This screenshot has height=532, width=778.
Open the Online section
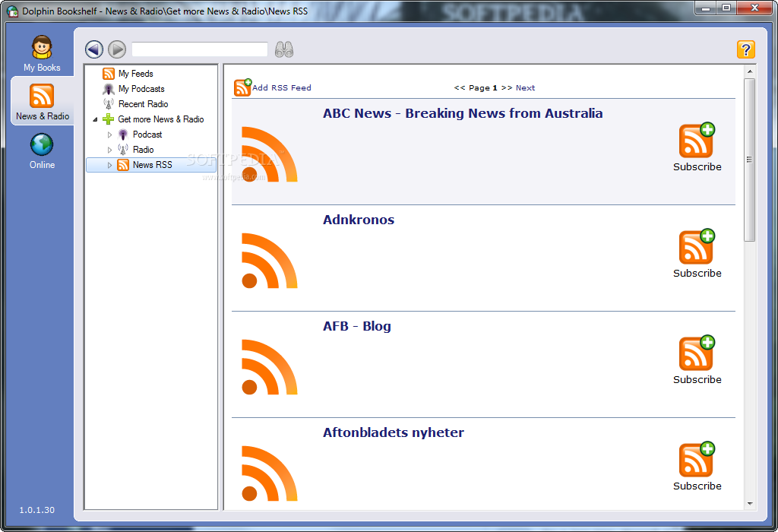[42, 151]
